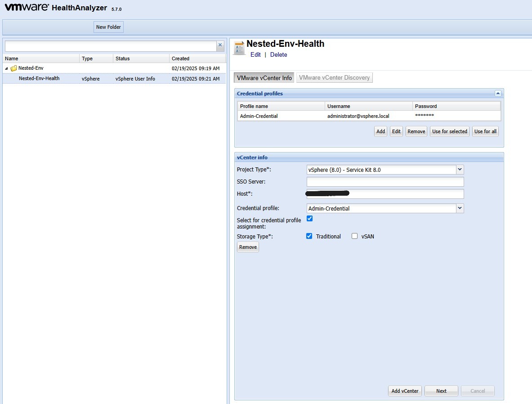
Task: Click the New Folder button
Action: tap(108, 27)
